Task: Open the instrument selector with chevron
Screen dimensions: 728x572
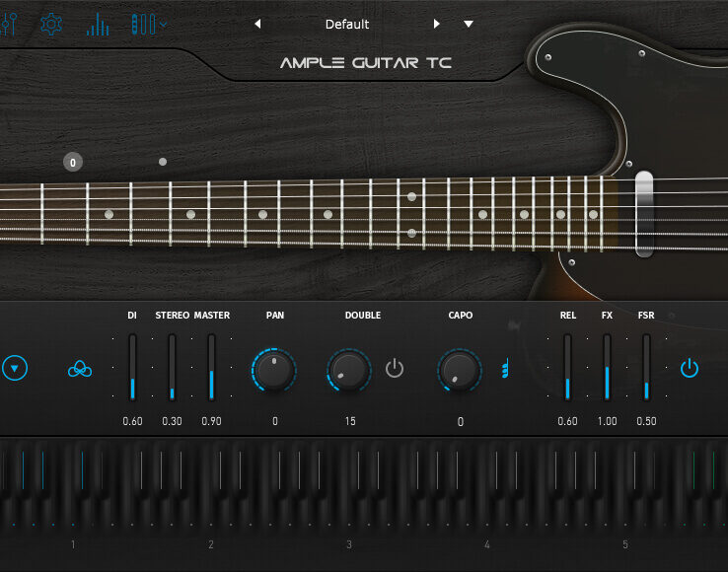Action: point(149,24)
